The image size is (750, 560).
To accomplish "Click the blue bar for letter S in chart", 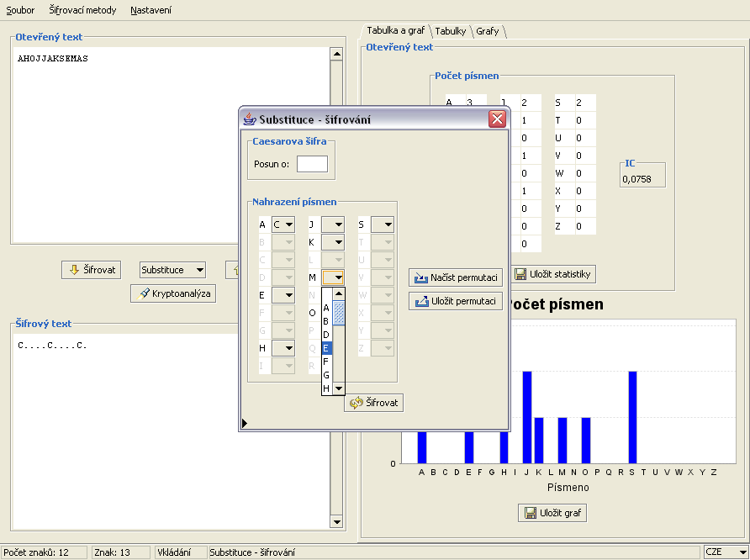I will pos(632,417).
